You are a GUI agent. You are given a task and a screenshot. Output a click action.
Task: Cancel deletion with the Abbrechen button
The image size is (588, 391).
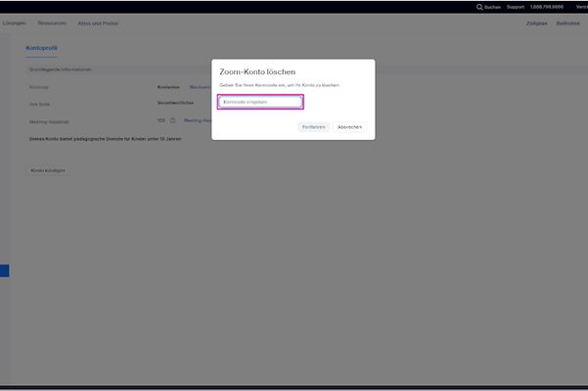[x=349, y=127]
